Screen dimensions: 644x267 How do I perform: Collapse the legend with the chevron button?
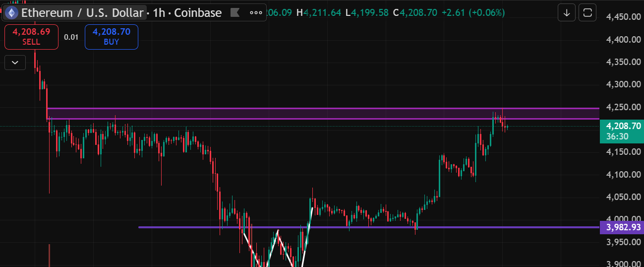click(15, 63)
